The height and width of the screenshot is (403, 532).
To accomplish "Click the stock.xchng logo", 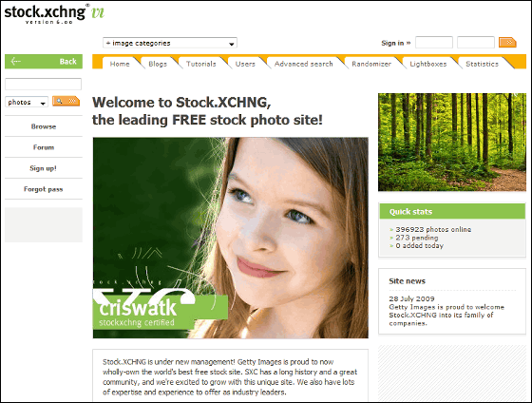I will click(x=54, y=13).
